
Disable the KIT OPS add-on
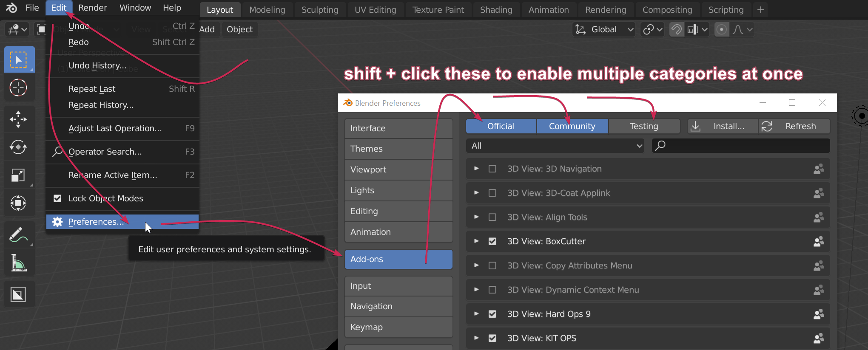(492, 338)
